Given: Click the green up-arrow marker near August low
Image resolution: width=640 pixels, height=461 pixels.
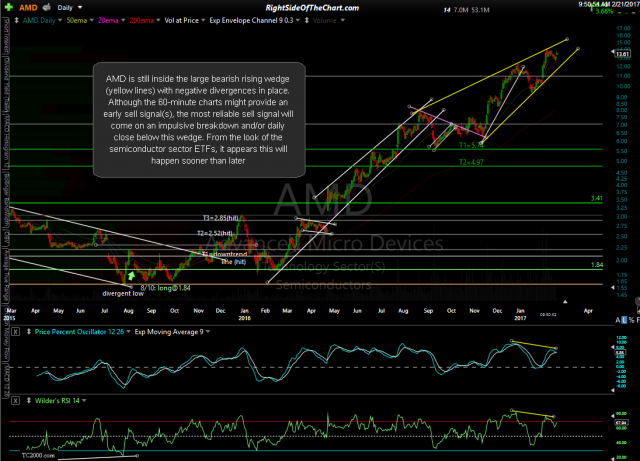Looking at the screenshot, I should click(131, 276).
